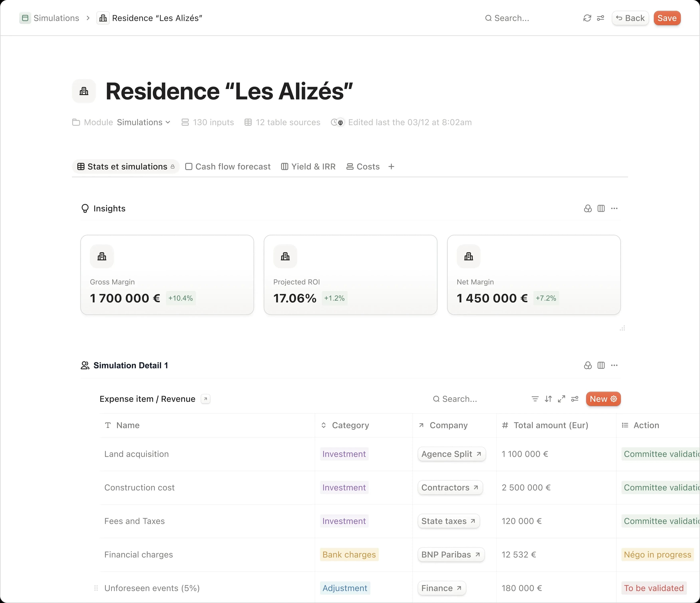Sort by the Category column header

coord(350,425)
